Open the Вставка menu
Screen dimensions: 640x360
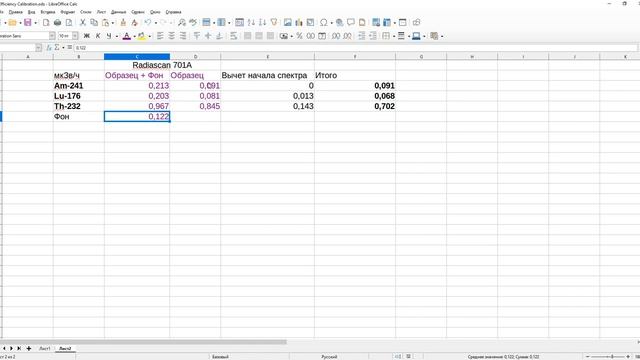[48, 12]
